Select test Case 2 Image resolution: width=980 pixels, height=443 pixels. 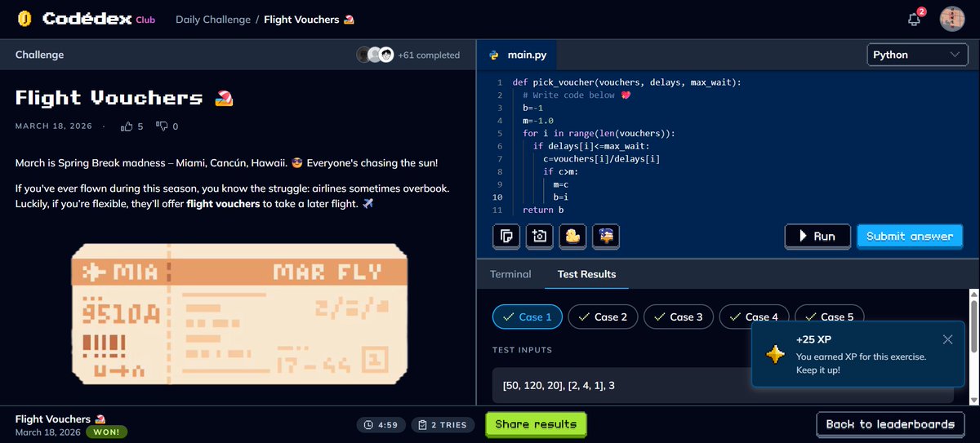(x=603, y=317)
